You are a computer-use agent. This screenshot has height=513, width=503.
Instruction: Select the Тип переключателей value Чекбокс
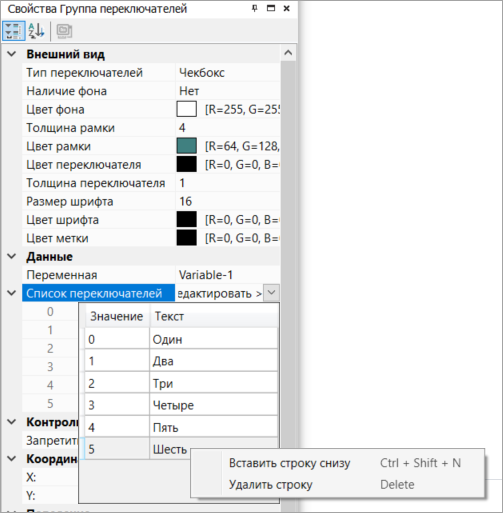[x=228, y=73]
